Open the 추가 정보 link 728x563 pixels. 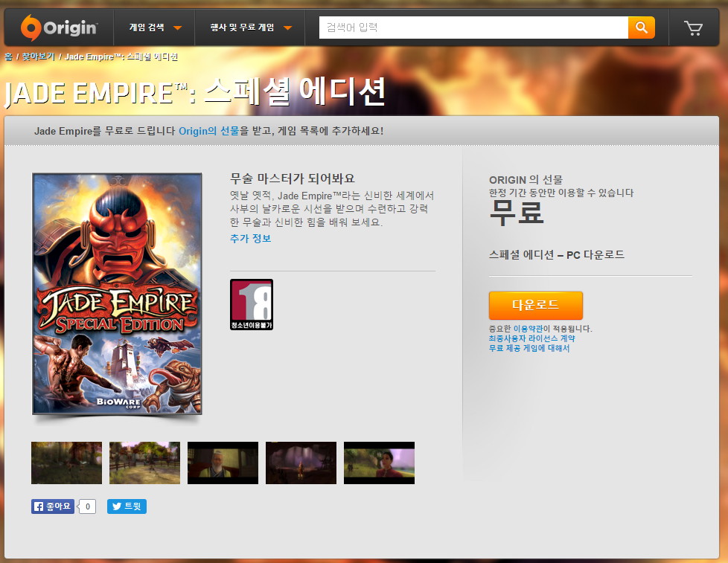tap(250, 239)
